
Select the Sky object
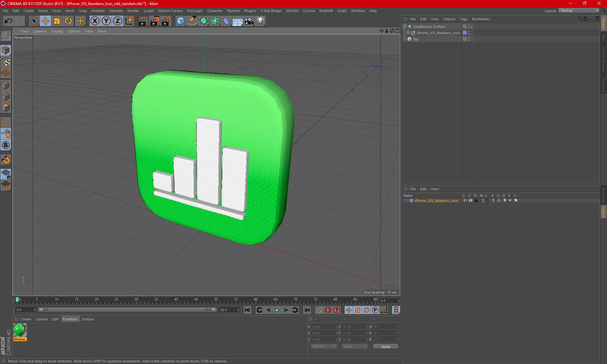416,39
